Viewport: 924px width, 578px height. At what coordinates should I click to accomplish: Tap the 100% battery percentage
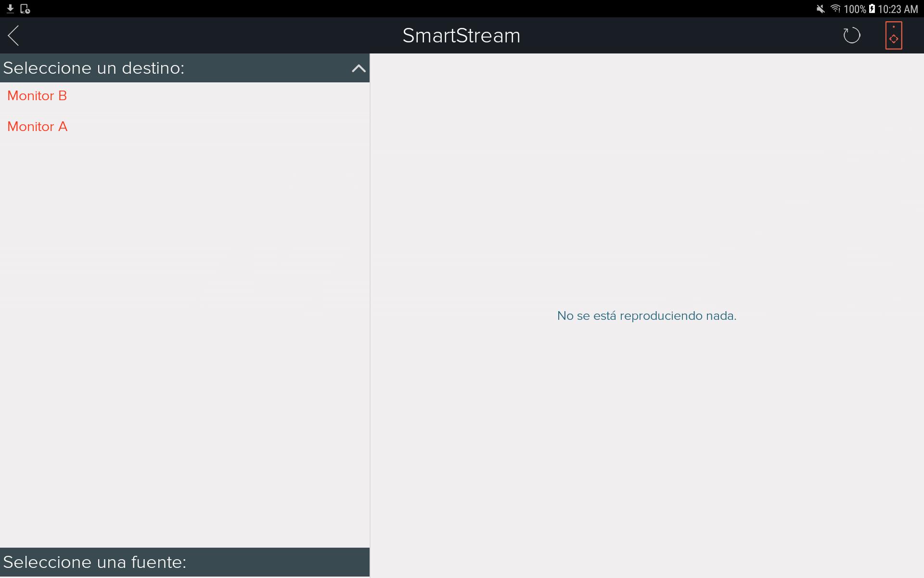855,9
